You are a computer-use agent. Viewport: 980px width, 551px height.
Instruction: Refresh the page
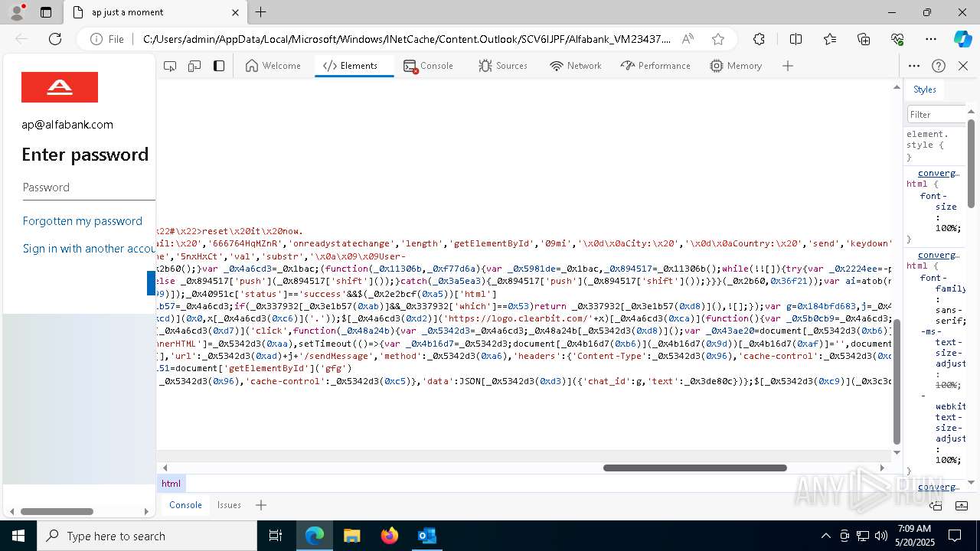click(55, 39)
